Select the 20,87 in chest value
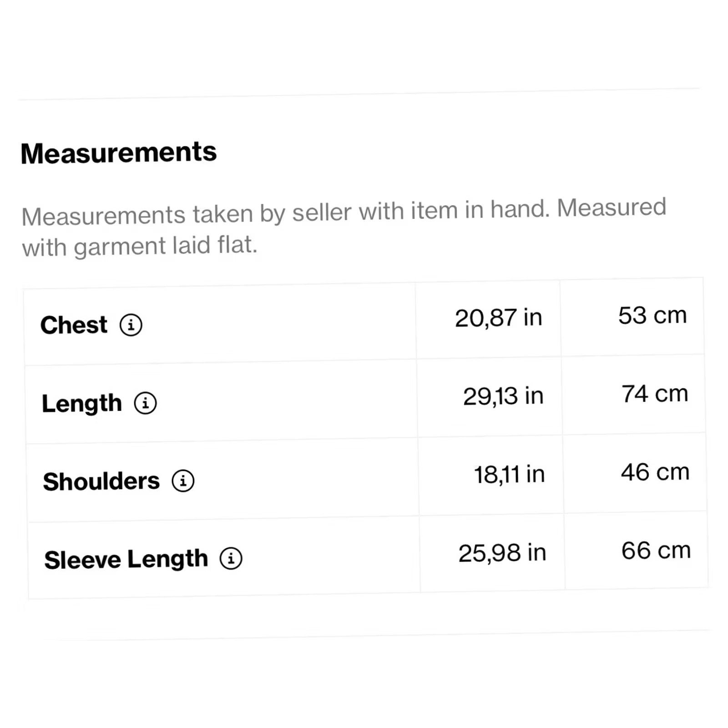The width and height of the screenshot is (728, 728). point(499,318)
